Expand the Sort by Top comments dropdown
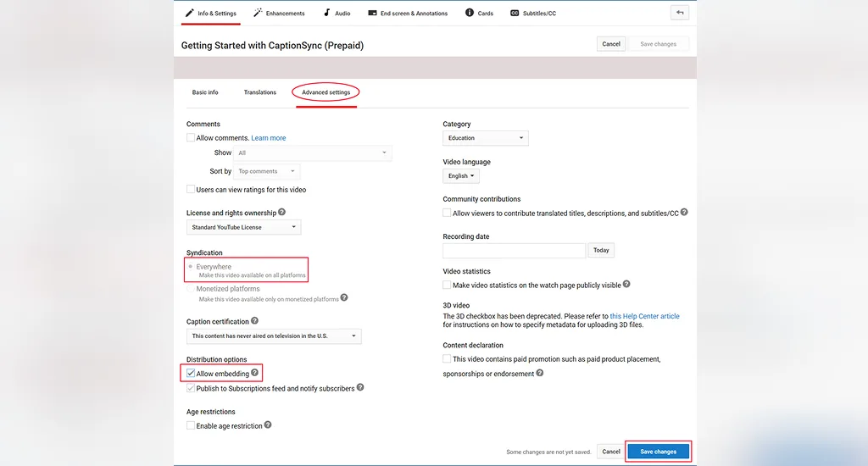The width and height of the screenshot is (868, 466). coord(267,171)
